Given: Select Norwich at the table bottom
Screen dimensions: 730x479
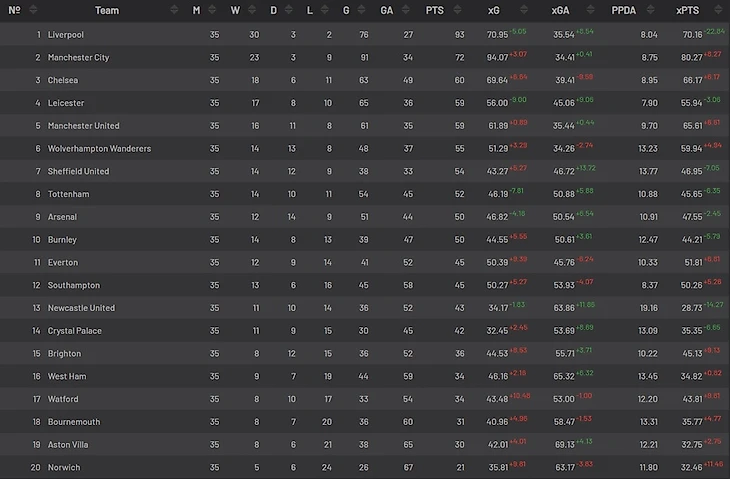Looking at the screenshot, I should [64, 467].
